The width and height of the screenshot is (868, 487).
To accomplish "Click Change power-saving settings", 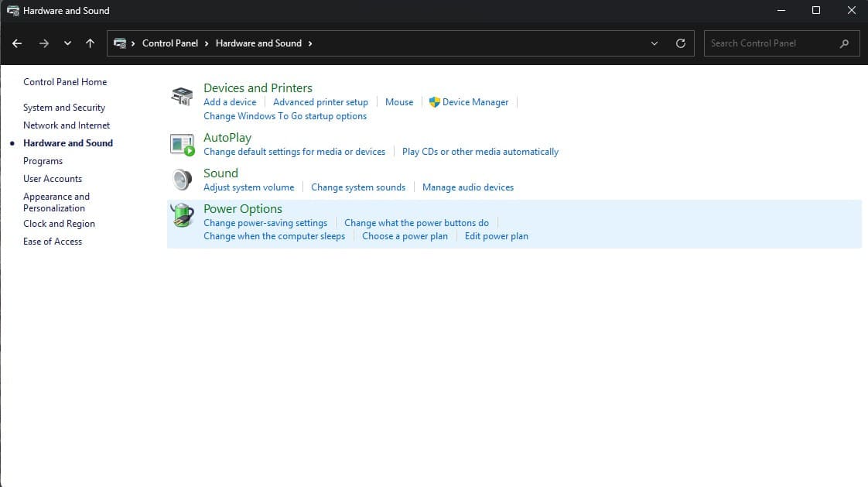I will click(265, 223).
